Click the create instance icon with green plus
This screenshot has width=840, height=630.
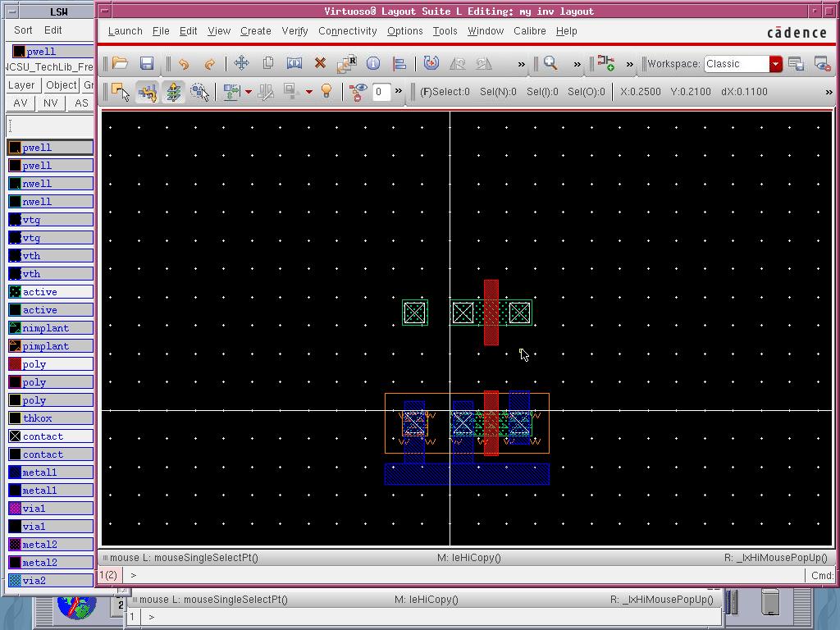coord(606,63)
